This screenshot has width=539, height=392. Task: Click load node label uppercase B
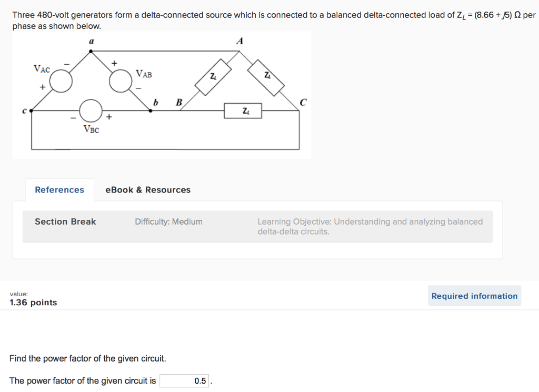click(178, 102)
